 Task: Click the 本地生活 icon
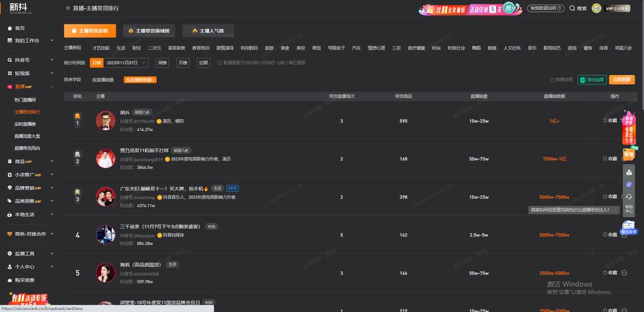(10, 214)
